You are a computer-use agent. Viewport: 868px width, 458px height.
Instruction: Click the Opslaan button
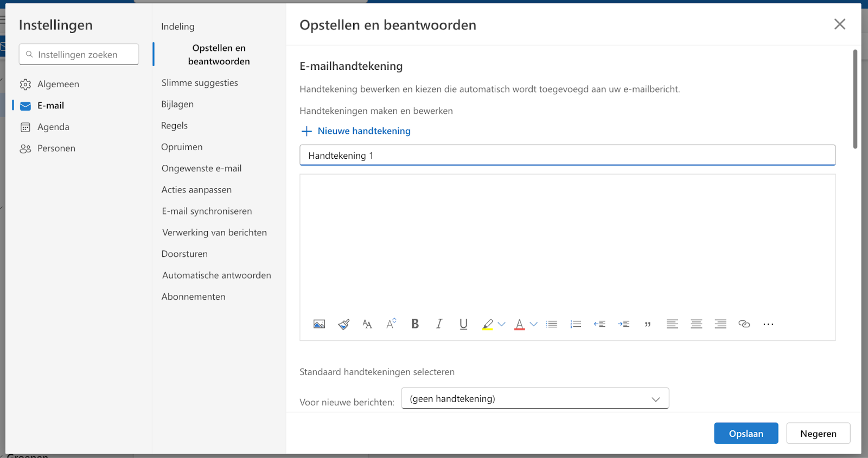click(x=746, y=433)
